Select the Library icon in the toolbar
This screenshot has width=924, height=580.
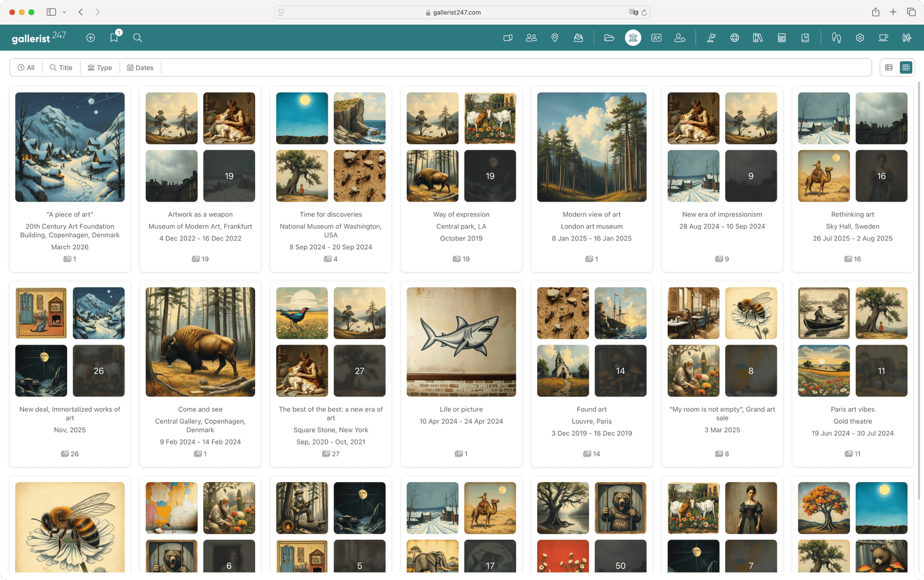758,38
